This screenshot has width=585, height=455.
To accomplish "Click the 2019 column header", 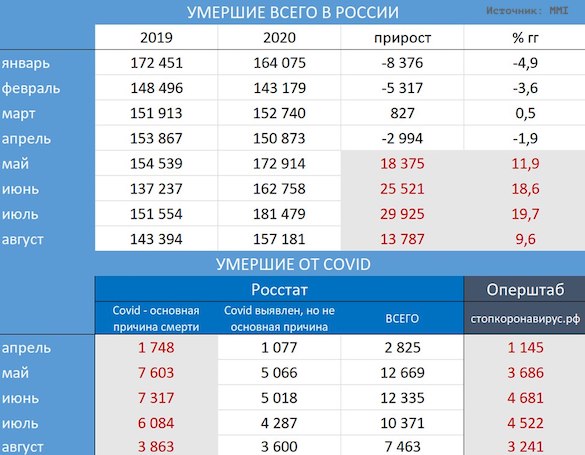I will (x=156, y=38).
